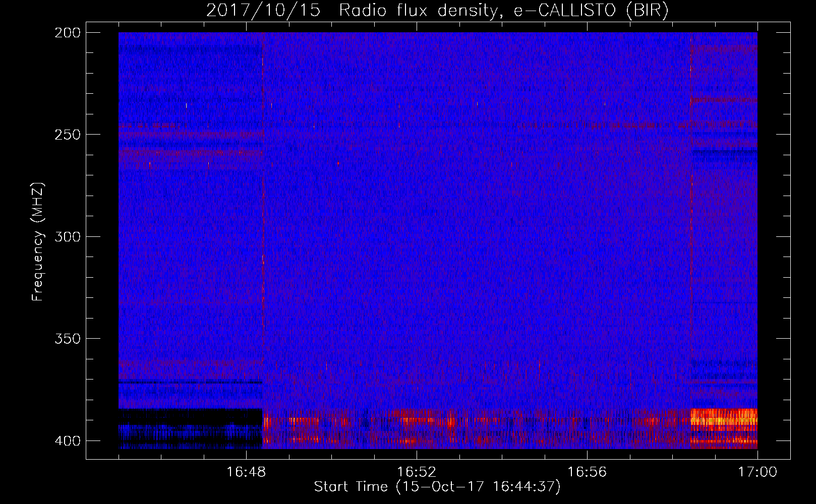Click the "Start Time (15-Oct-17 16:44:37)" label
Screen dimensions: 816x504
coord(437,487)
